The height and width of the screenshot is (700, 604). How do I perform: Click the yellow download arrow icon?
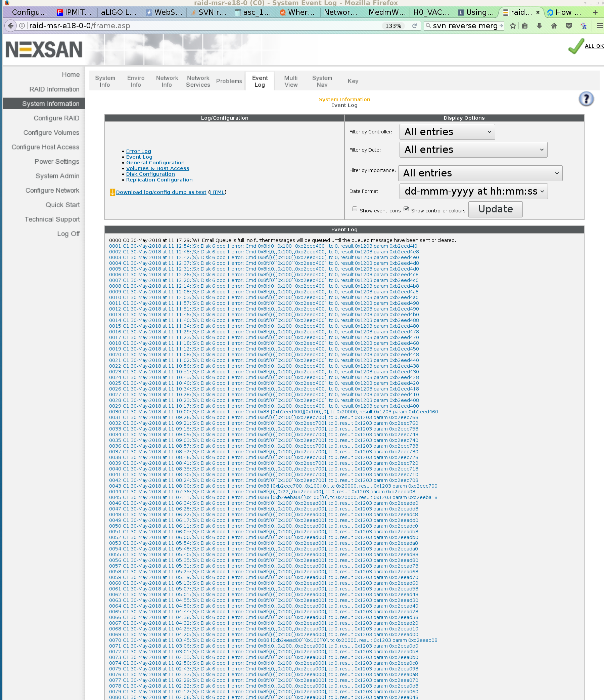pyautogui.click(x=112, y=192)
